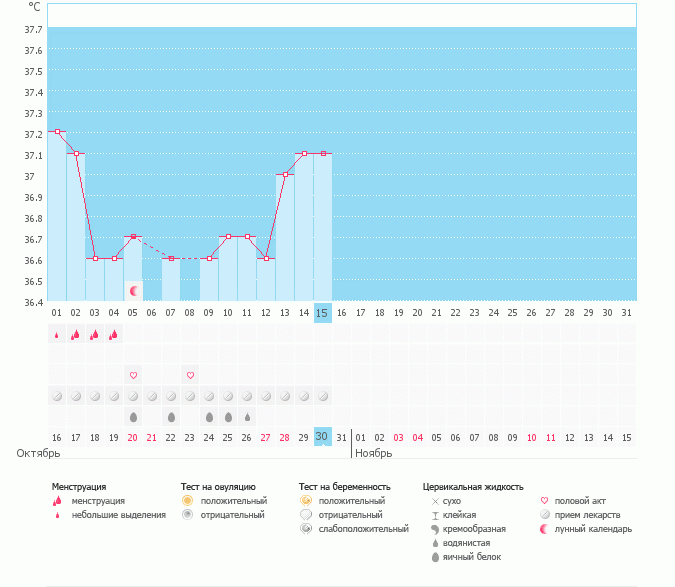Select the small watery fluid icon on day 11

(247, 416)
